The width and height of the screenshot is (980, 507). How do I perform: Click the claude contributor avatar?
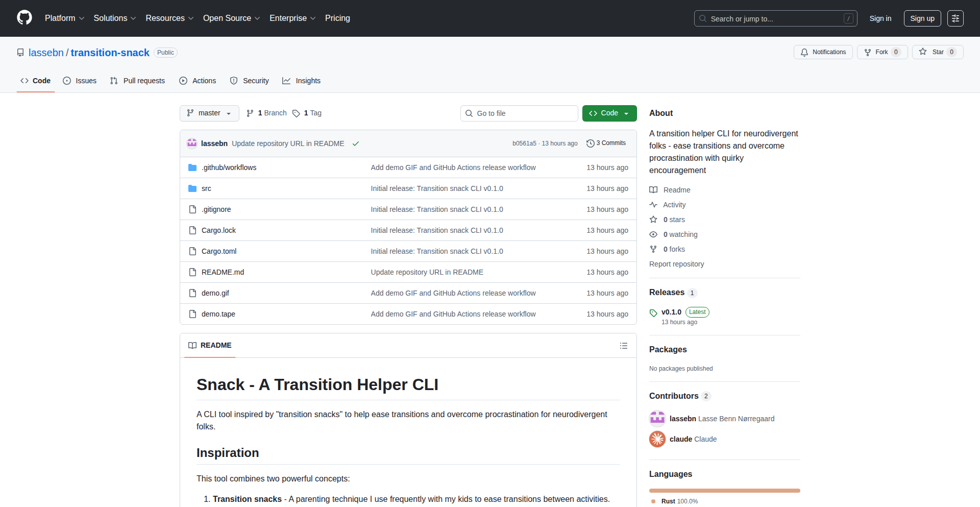click(657, 439)
